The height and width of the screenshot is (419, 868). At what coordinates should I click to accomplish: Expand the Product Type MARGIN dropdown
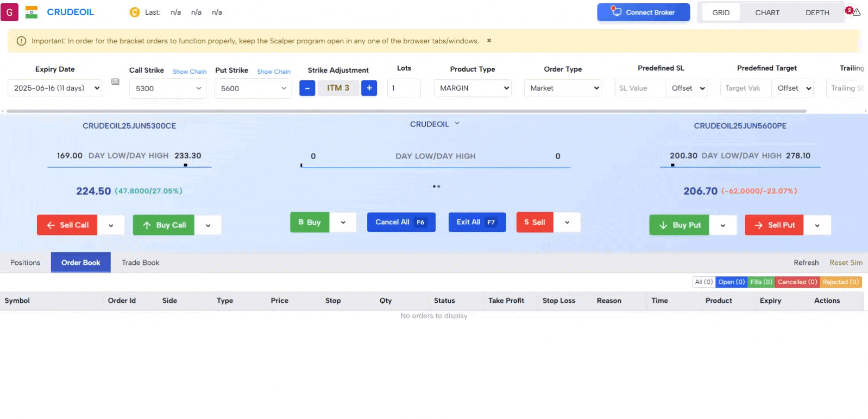[x=473, y=88]
